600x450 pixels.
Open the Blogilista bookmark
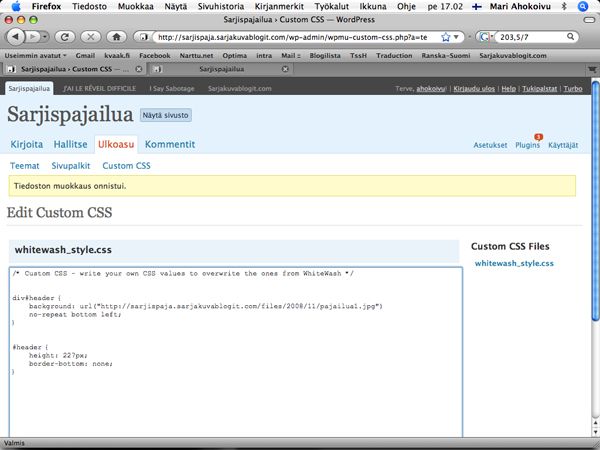point(325,56)
